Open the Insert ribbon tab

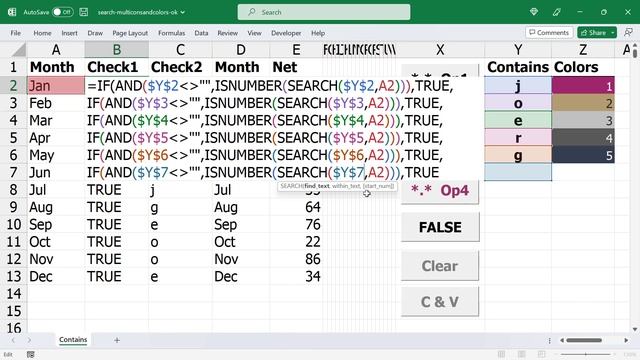[x=69, y=33]
